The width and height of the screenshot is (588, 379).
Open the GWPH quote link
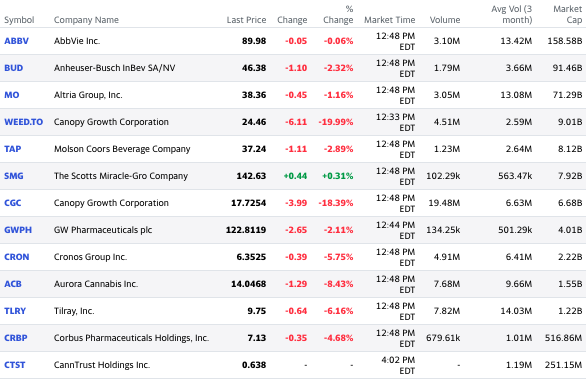(18, 230)
